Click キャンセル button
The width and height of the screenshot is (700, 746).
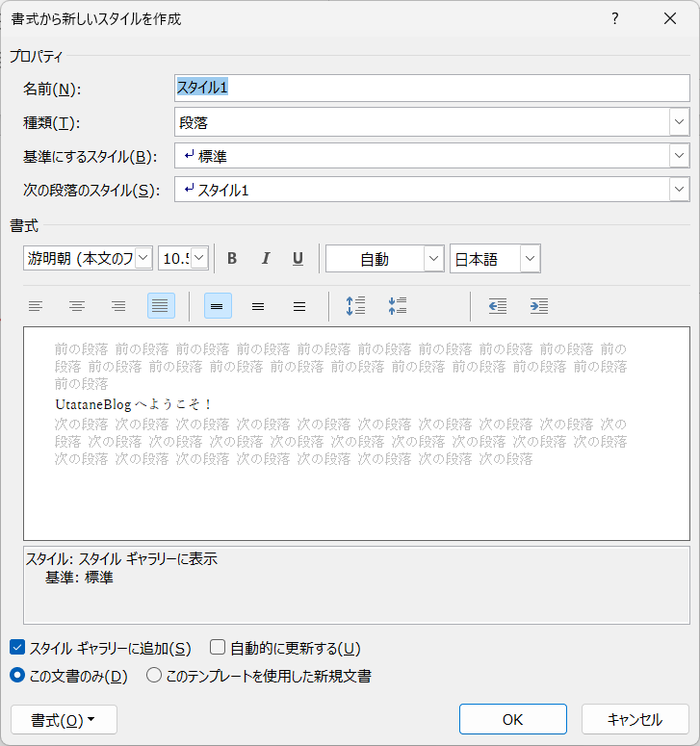point(635,719)
